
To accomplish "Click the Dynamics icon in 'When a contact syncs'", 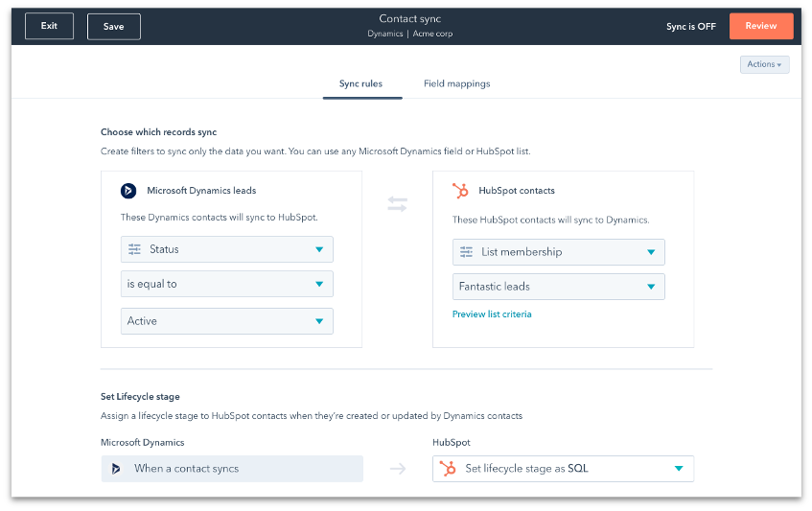I will click(116, 469).
